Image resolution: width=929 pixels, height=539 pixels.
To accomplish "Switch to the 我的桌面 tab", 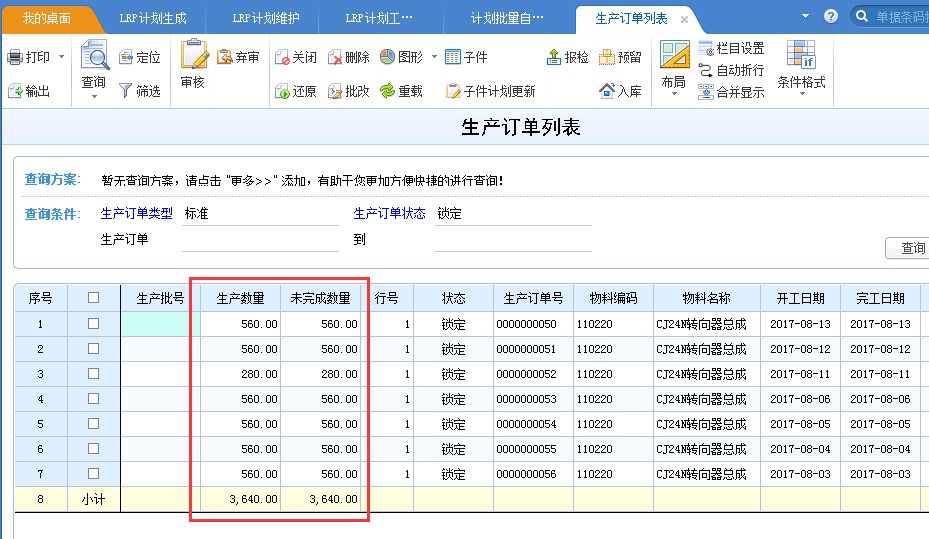I will (x=47, y=18).
